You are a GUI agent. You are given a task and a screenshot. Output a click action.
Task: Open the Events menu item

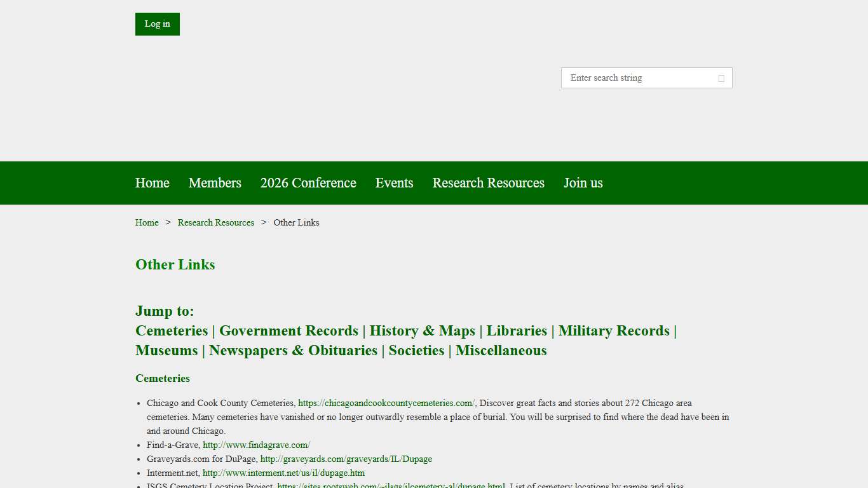[394, 183]
